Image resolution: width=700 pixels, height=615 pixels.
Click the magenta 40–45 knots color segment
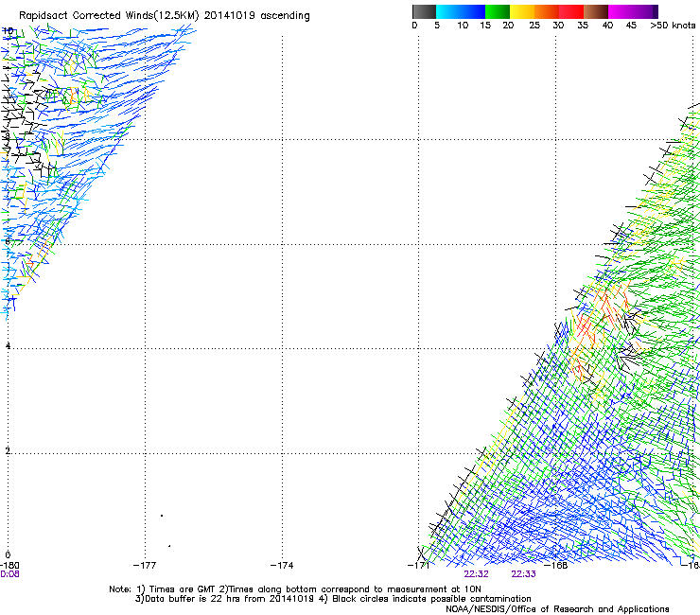tap(621, 11)
